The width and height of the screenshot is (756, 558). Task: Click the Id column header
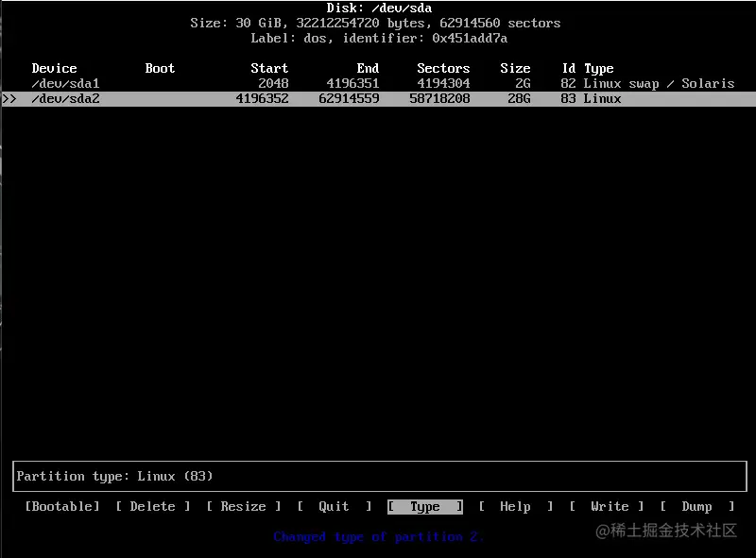tap(569, 68)
